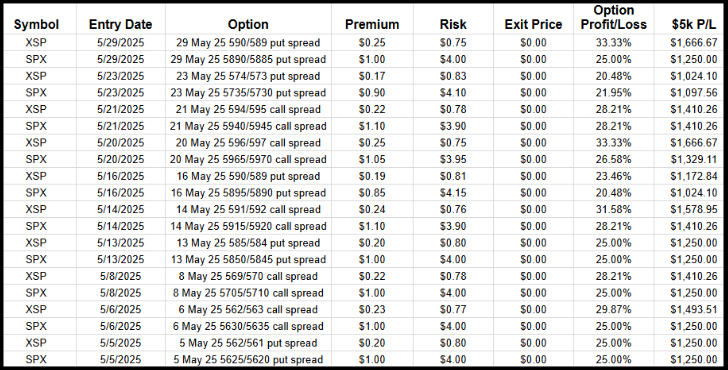728x370 pixels.
Task: Select the 29 May 25 590/589 put spread cell
Action: (x=248, y=43)
